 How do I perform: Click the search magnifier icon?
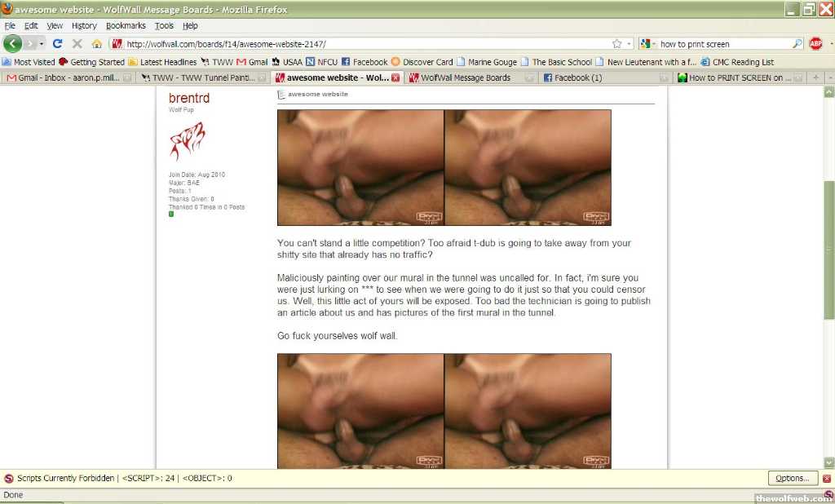coord(797,44)
